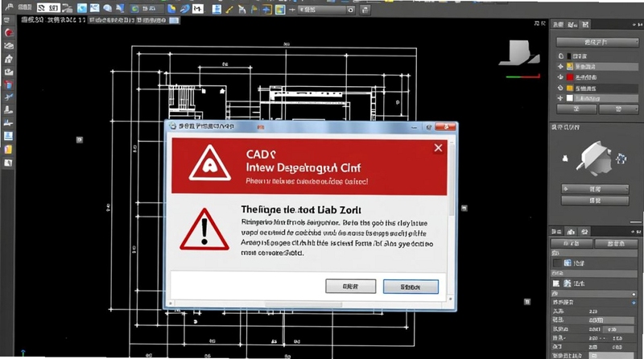Click the horizontal scrollbar at dialog bottom

coord(303,305)
